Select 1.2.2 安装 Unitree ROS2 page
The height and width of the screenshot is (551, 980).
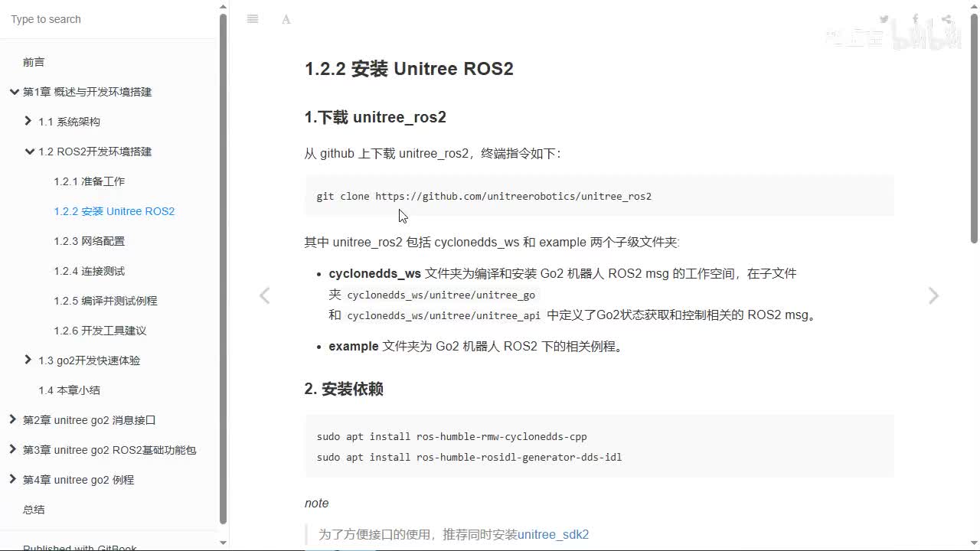coord(114,211)
